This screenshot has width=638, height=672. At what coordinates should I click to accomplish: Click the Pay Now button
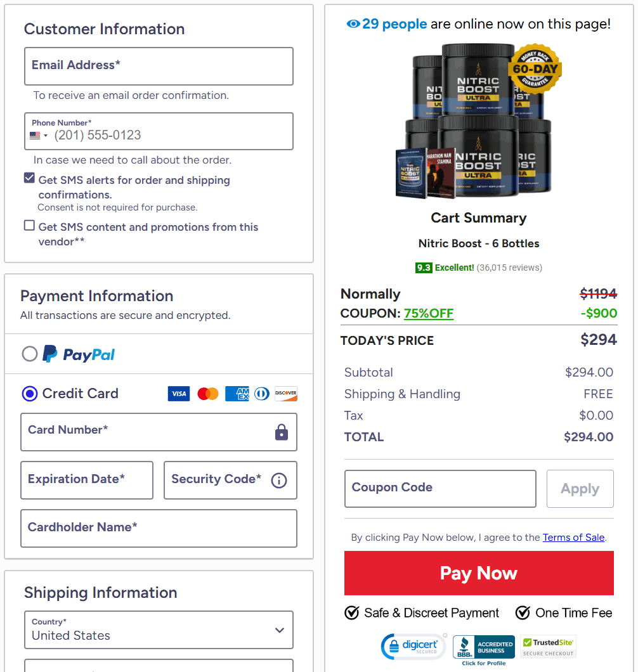click(x=479, y=573)
